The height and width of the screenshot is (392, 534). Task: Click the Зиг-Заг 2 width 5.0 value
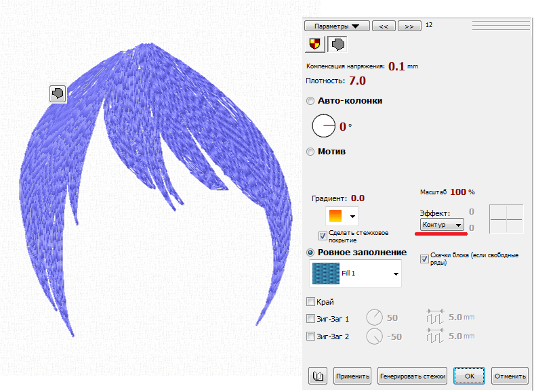tap(455, 336)
